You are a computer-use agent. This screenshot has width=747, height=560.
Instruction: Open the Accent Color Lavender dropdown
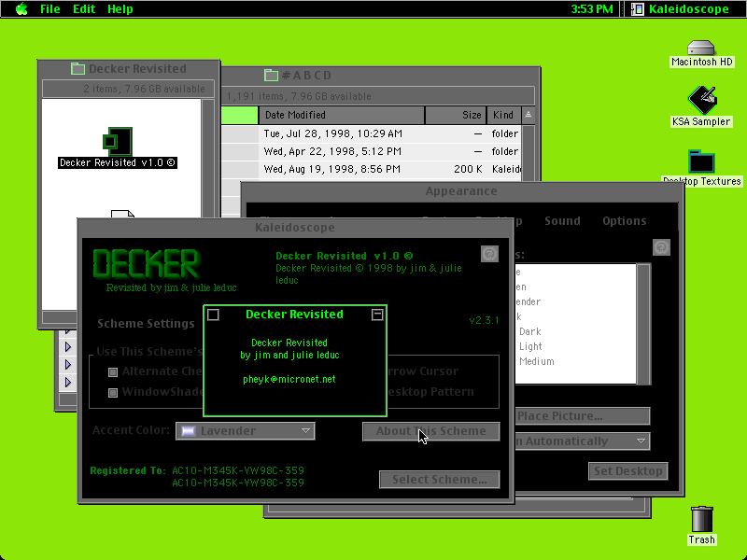point(246,431)
